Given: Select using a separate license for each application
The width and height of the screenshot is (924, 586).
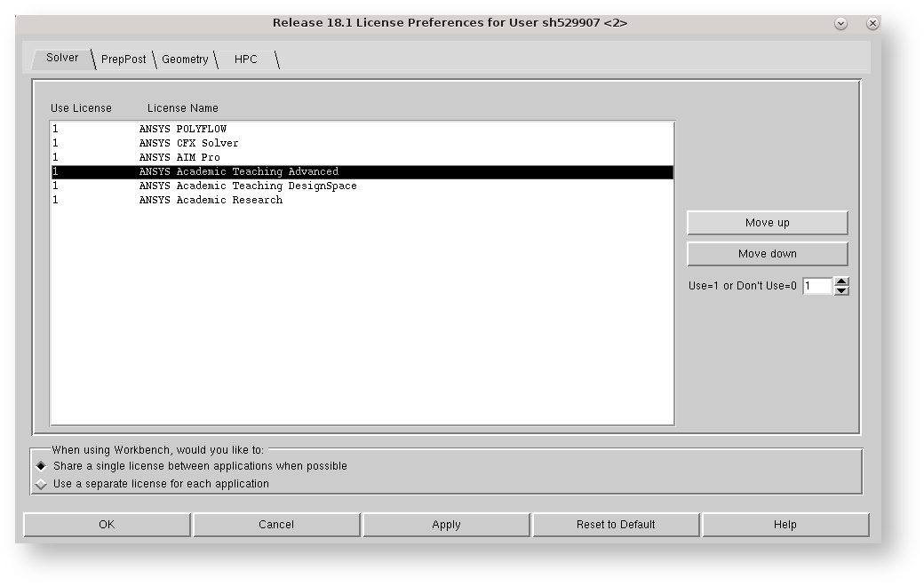Looking at the screenshot, I should [38, 484].
